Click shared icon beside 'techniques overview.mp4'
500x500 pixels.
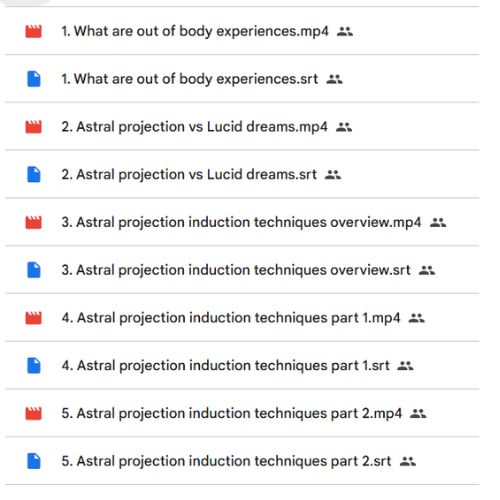point(438,222)
